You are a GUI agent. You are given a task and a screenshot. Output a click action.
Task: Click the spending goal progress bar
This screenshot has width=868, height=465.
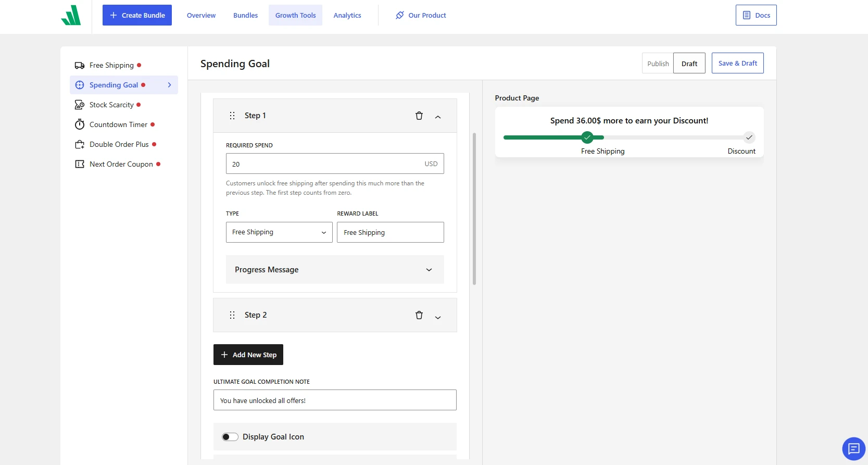tap(629, 137)
